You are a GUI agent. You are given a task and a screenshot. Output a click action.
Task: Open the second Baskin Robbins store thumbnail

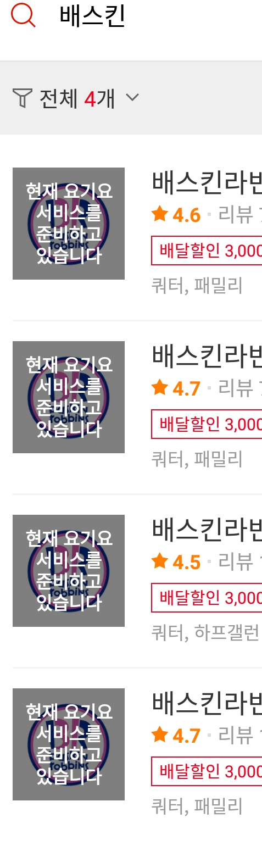tap(69, 397)
